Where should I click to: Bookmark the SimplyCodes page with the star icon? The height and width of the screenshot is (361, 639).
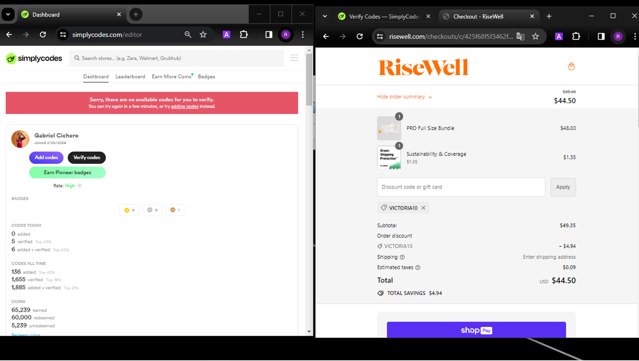(203, 35)
